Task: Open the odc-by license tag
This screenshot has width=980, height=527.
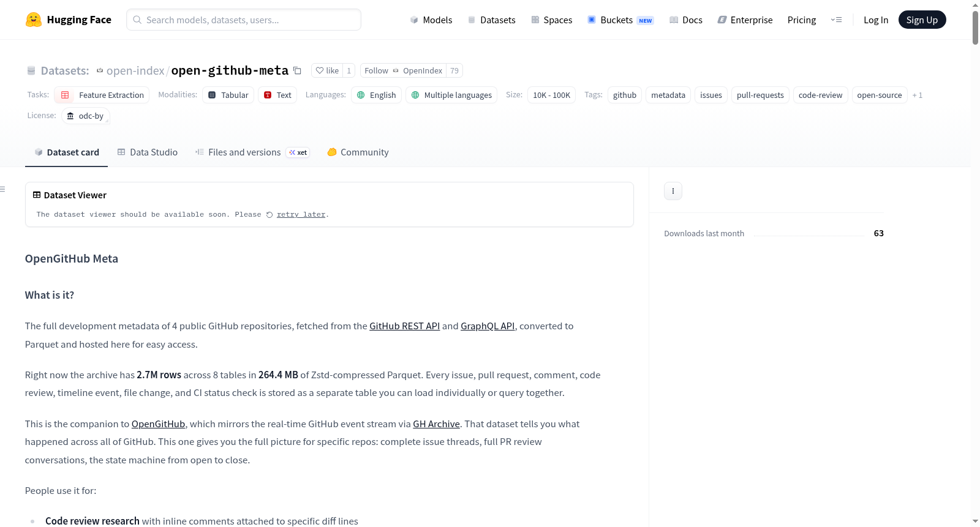Action: [86, 116]
